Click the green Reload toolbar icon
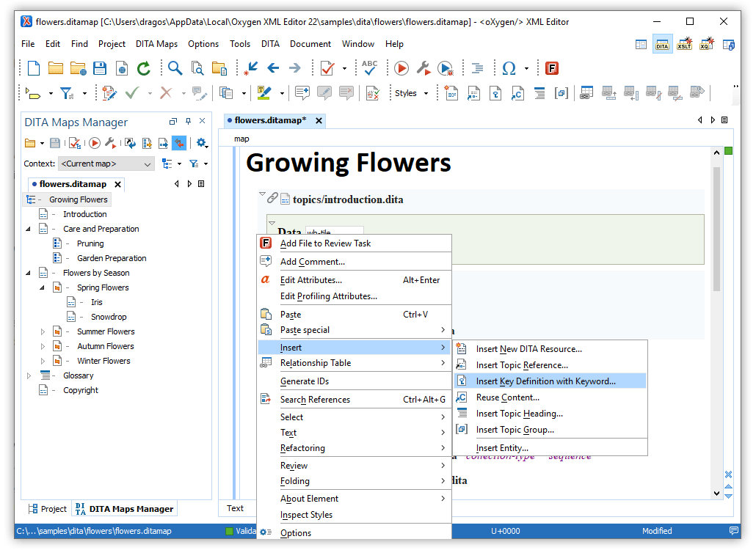 tap(143, 68)
